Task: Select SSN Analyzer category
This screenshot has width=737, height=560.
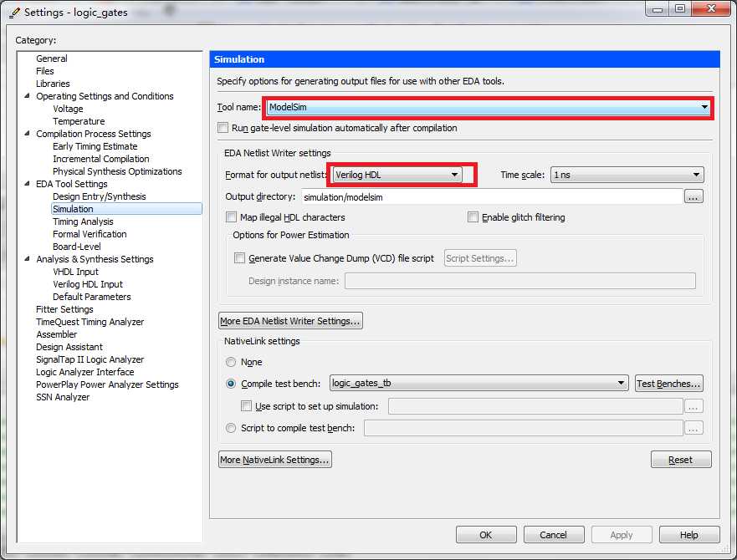Action: pos(63,397)
